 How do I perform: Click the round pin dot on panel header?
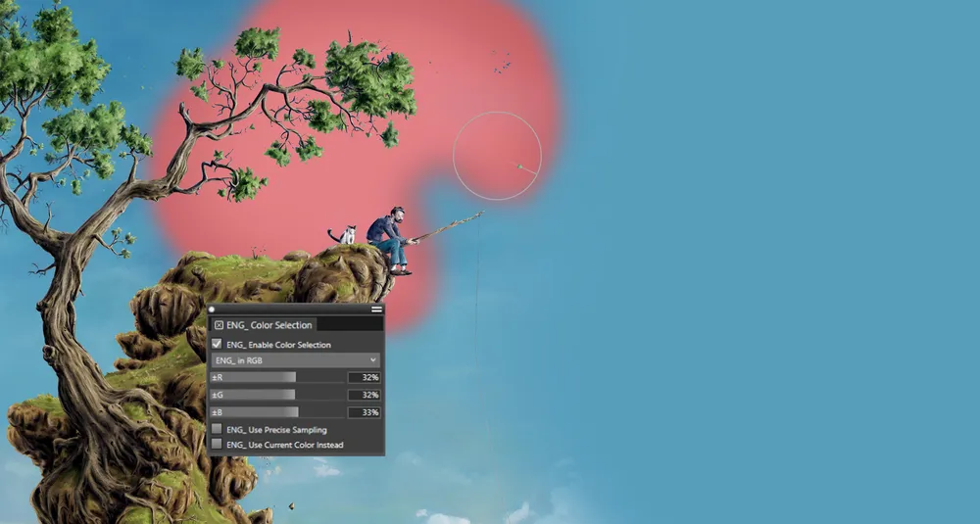tap(212, 310)
